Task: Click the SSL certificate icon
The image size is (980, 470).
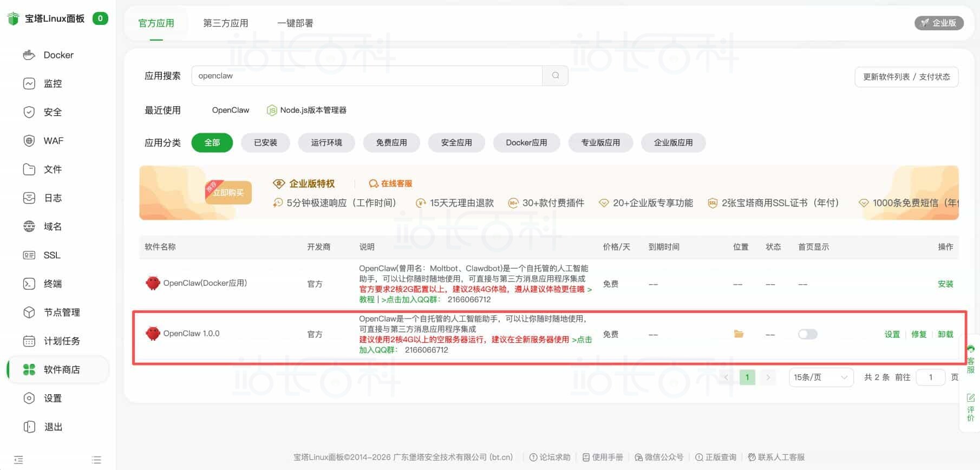Action: point(29,255)
